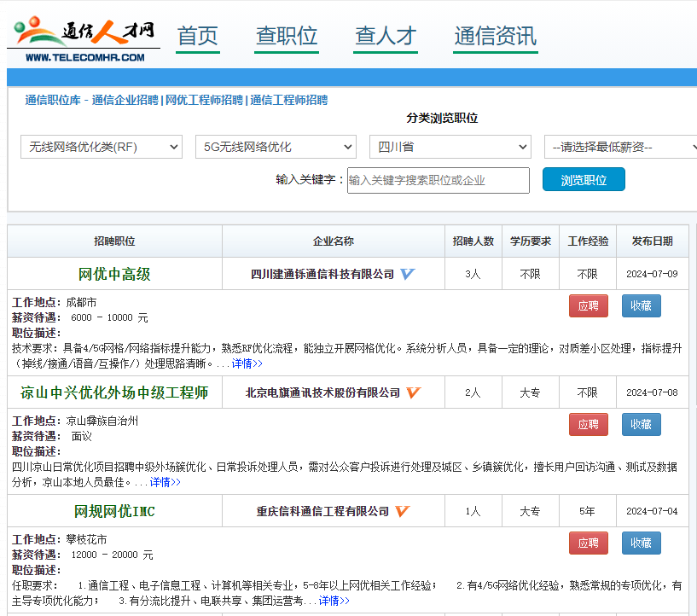Follow the 通信企业招聘 link
697x616 pixels.
[x=125, y=100]
